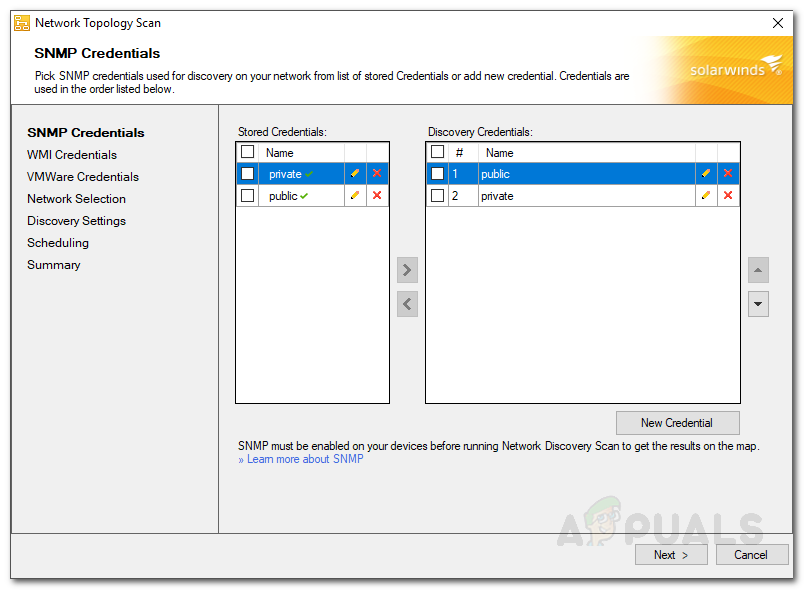The width and height of the screenshot is (804, 590).
Task: Open the Discovery Settings step
Action: coord(76,221)
